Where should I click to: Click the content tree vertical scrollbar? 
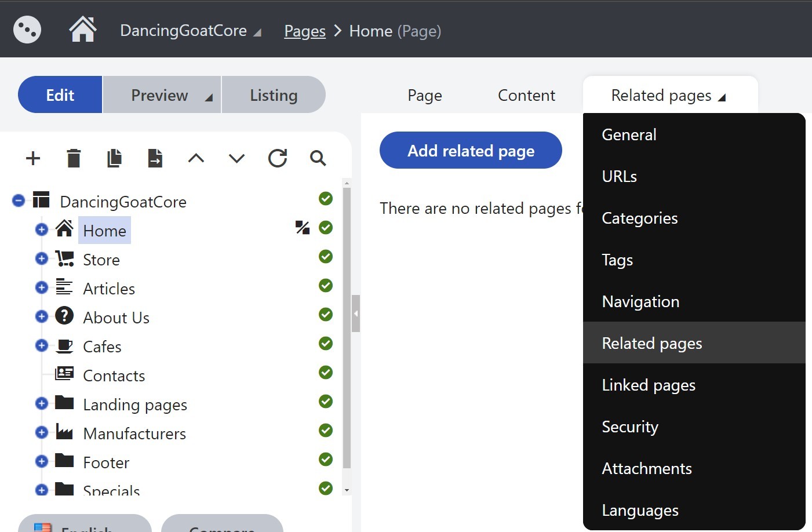point(347,327)
